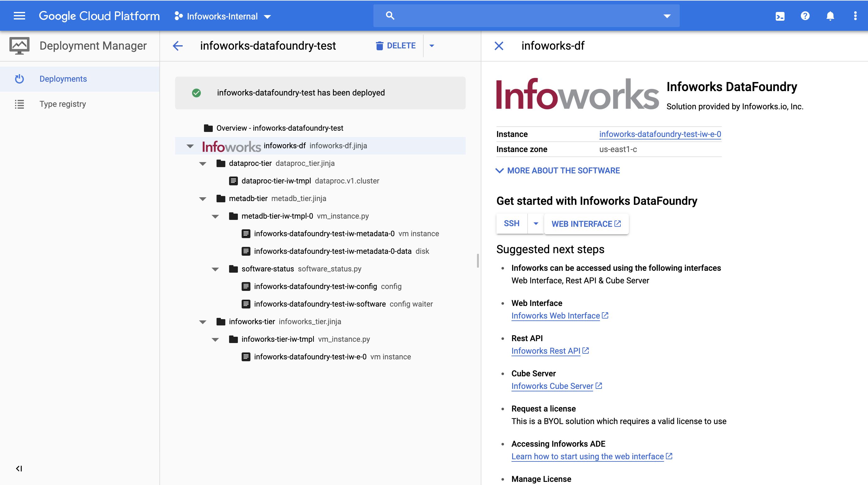The height and width of the screenshot is (485, 868).
Task: Open the Help question mark icon
Action: point(805,16)
